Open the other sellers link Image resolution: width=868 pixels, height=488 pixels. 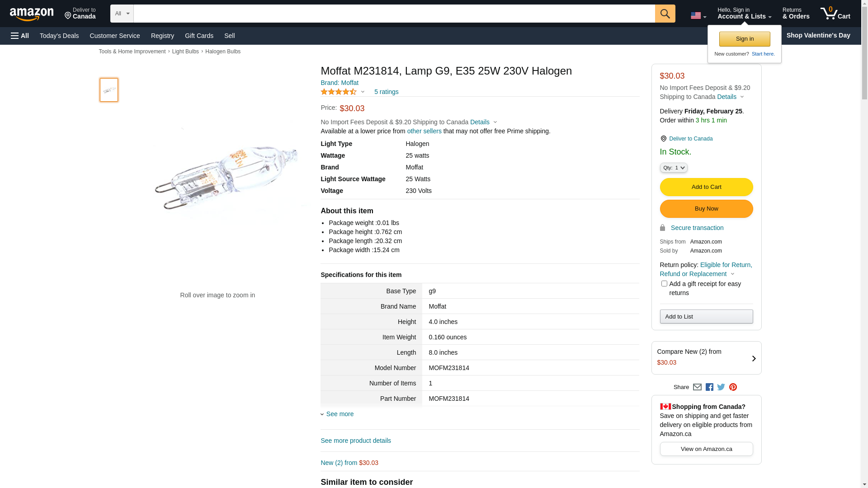(424, 131)
